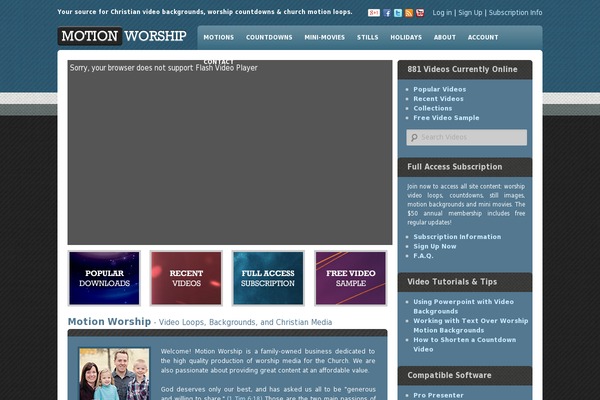Viewport: 600px width, 400px height.
Task: Click the Motion Worship logo
Action: point(122,36)
